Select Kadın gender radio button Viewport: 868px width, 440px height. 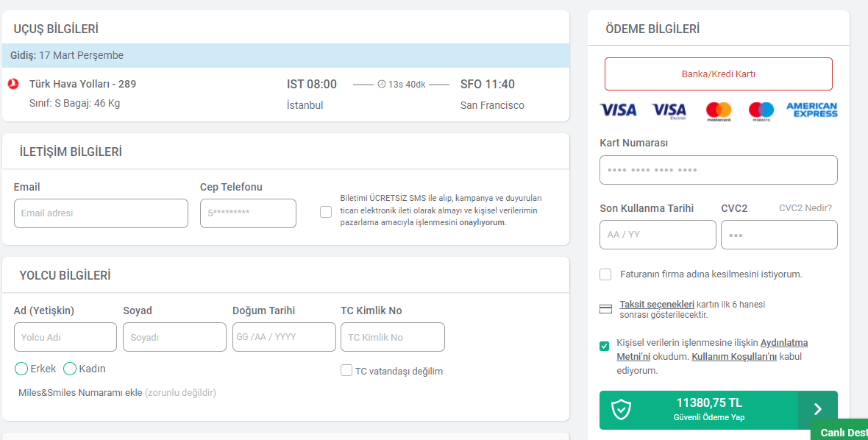pyautogui.click(x=70, y=369)
